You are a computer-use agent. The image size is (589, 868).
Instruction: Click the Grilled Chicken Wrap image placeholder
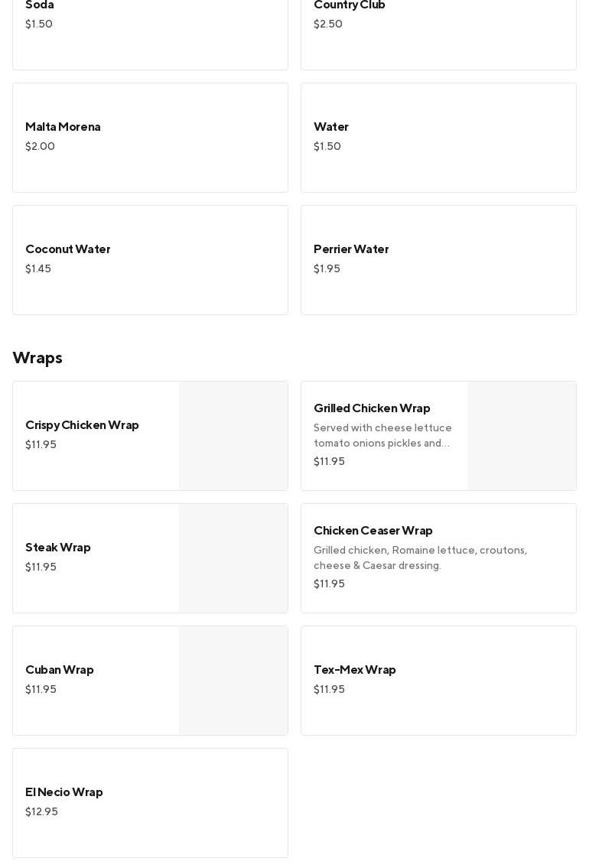(x=522, y=436)
